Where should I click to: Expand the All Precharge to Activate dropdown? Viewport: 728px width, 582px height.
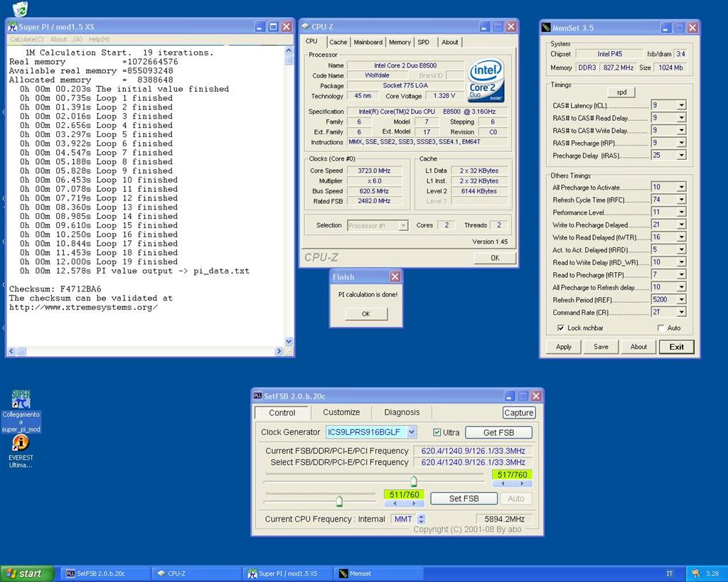point(681,187)
